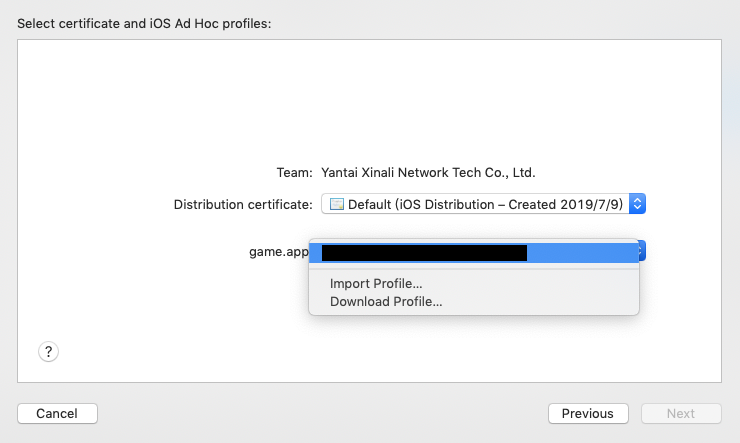Image resolution: width=740 pixels, height=443 pixels.
Task: Go back with the Previous button
Action: pyautogui.click(x=588, y=413)
